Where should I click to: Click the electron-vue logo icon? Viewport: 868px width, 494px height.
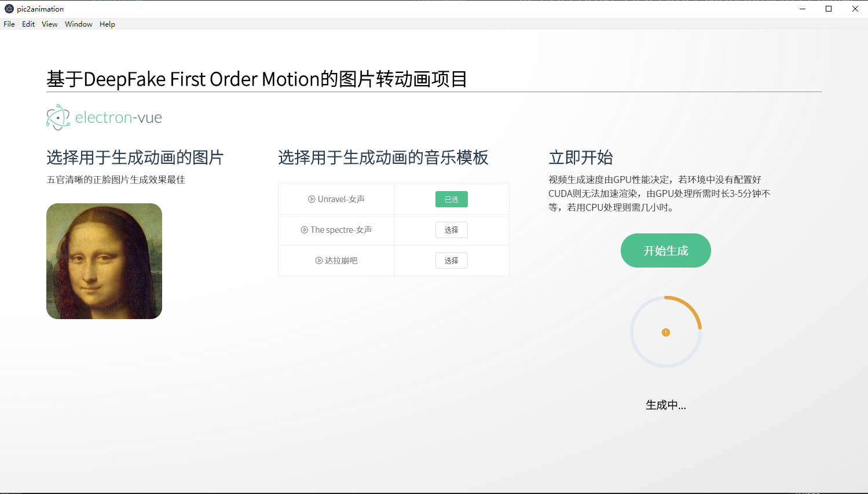(x=58, y=117)
